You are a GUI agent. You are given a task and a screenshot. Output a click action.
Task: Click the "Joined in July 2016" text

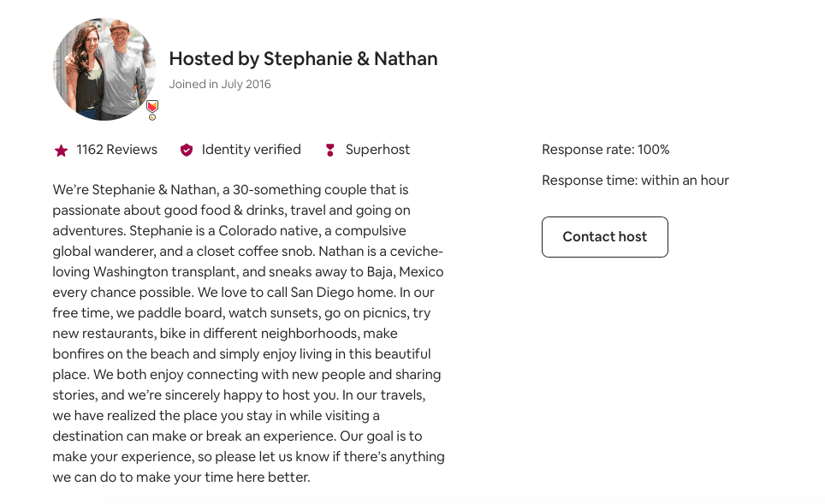[220, 84]
